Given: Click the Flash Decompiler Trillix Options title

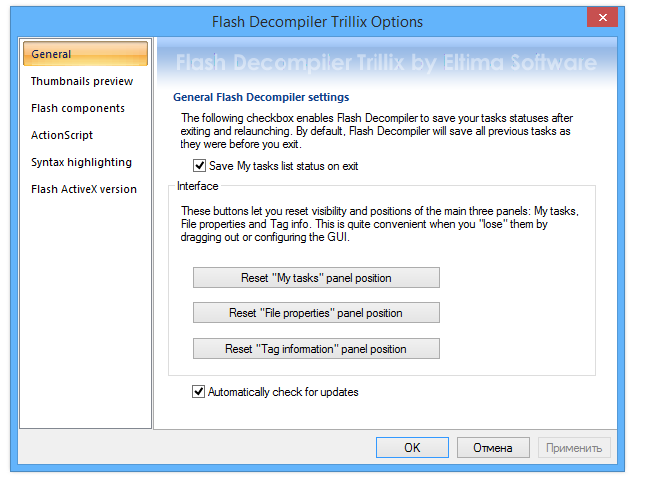Looking at the screenshot, I should tap(317, 21).
